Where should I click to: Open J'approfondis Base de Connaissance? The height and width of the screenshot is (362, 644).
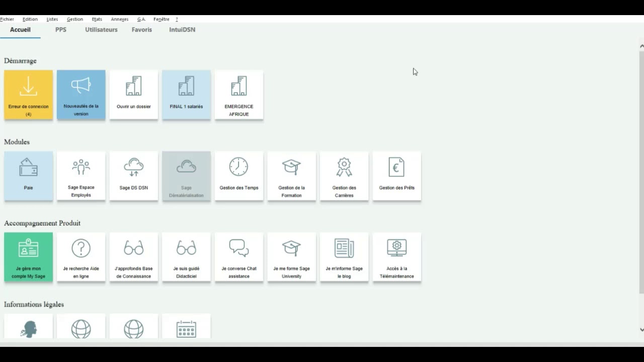(x=134, y=257)
